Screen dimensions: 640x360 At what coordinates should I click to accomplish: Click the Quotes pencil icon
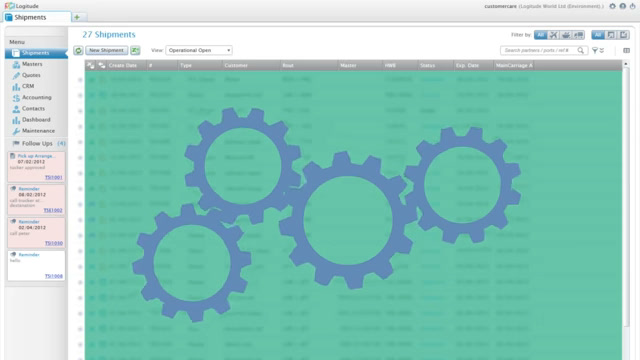click(x=16, y=76)
